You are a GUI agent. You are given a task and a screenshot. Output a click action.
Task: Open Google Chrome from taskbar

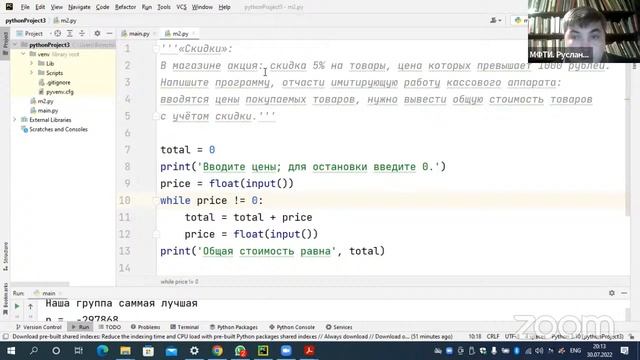pyautogui.click(x=217, y=351)
